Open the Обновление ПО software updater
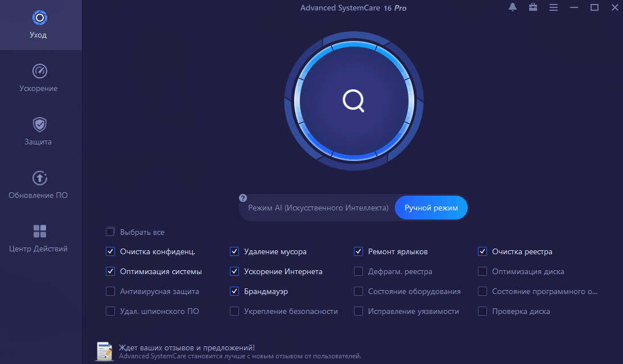The width and height of the screenshot is (623, 364). (x=39, y=185)
